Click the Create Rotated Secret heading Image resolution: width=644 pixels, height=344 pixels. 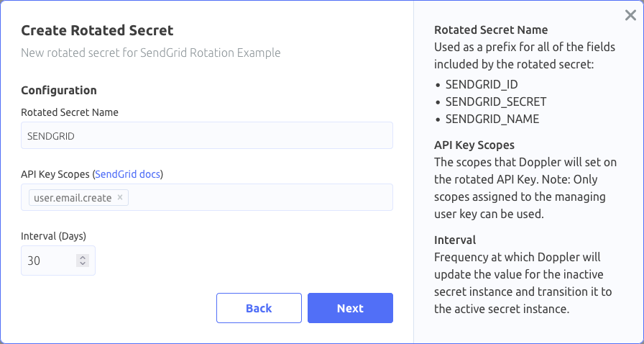pos(97,30)
